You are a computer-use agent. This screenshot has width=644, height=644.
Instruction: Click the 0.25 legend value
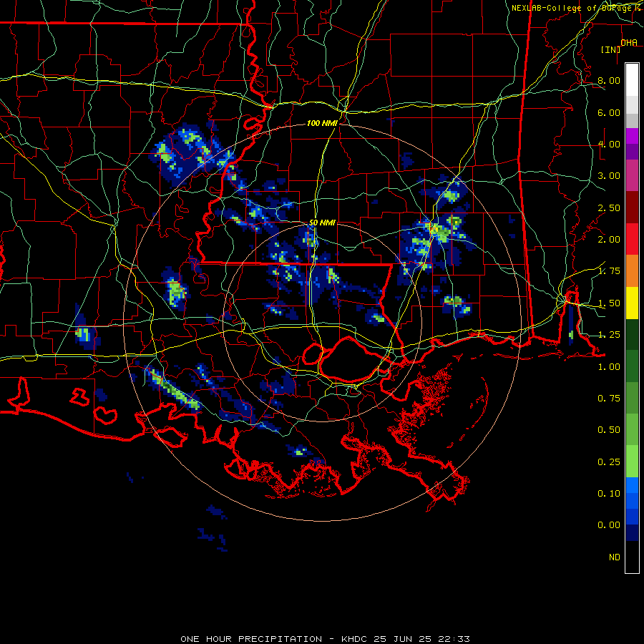609,462
